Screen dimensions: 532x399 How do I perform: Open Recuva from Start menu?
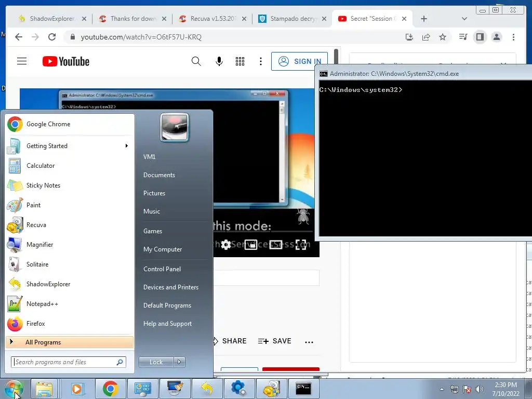point(70,224)
